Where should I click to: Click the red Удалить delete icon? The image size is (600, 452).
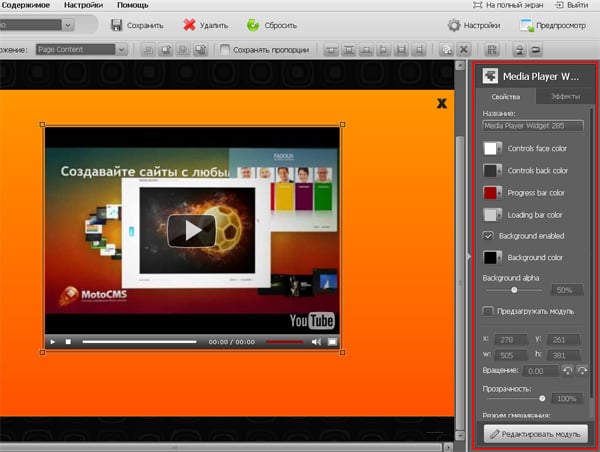coord(189,25)
